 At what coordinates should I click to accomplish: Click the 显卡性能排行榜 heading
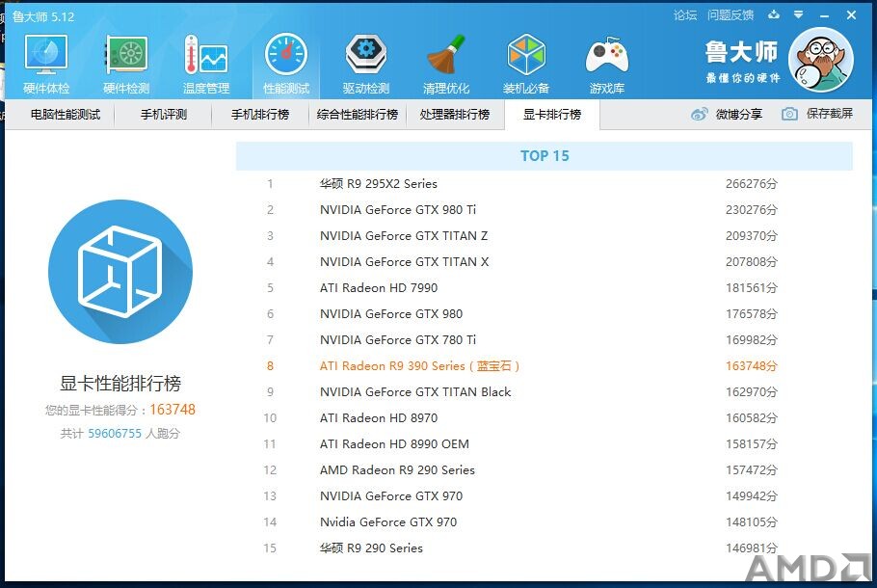click(120, 384)
